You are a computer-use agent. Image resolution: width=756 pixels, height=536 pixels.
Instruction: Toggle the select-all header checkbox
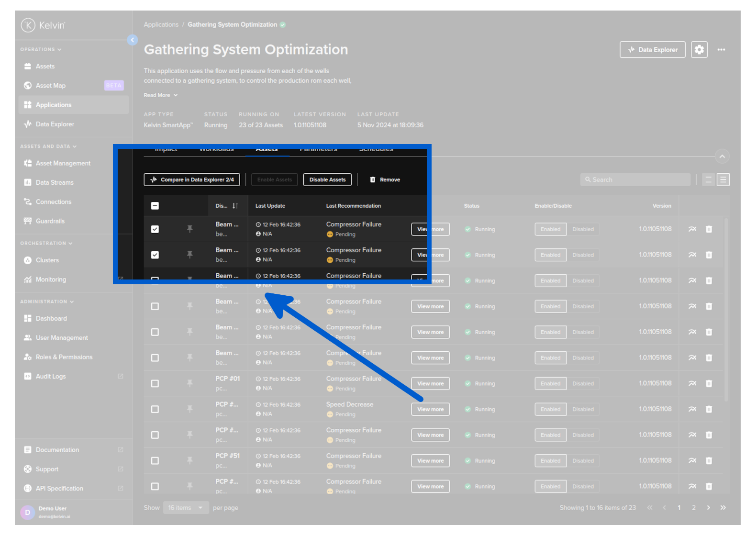pos(155,206)
